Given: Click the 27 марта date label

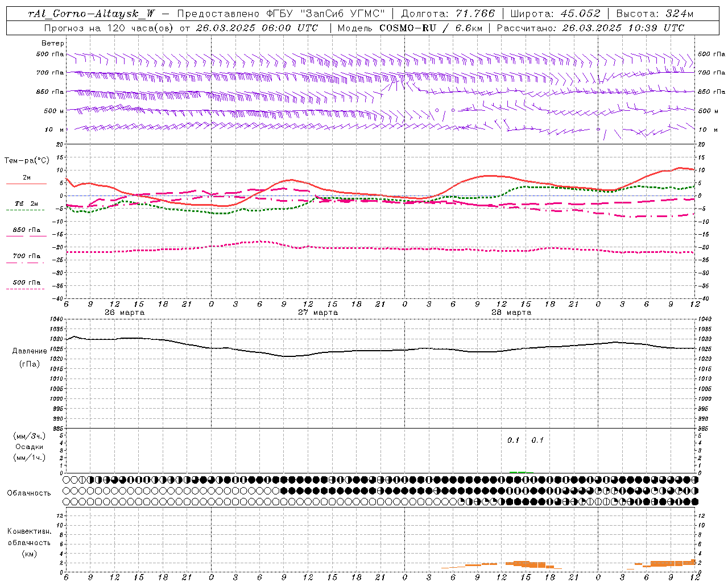Looking at the screenshot, I should pos(318,313).
